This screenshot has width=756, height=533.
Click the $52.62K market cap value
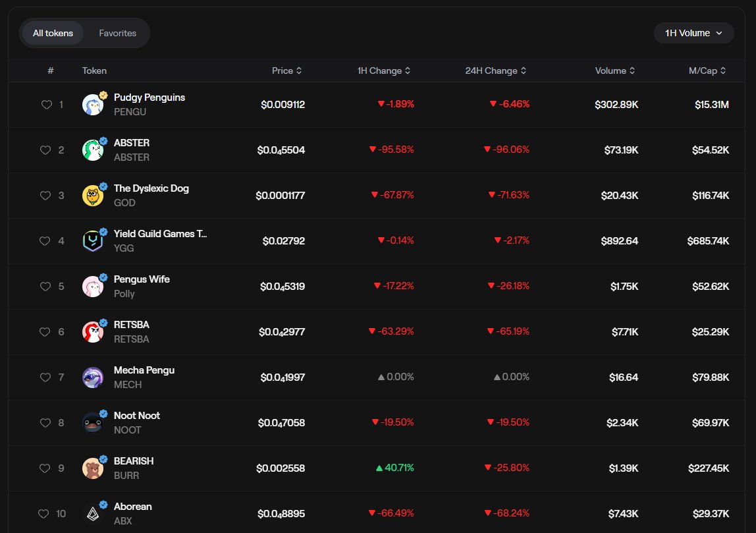pos(711,287)
